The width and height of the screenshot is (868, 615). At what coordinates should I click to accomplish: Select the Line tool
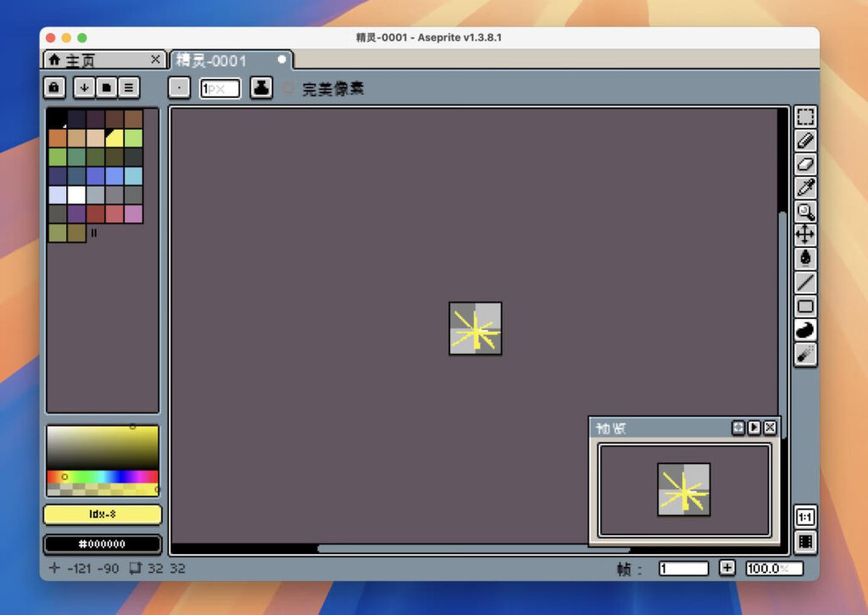pos(804,281)
